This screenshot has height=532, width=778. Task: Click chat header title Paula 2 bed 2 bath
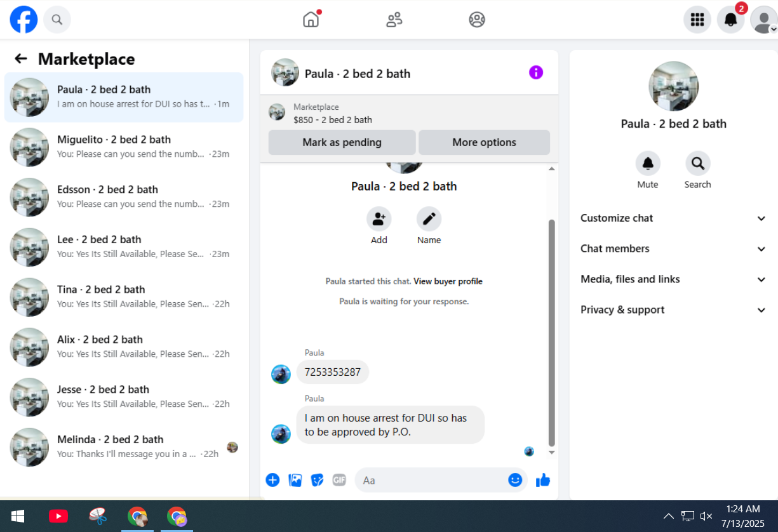pyautogui.click(x=358, y=74)
